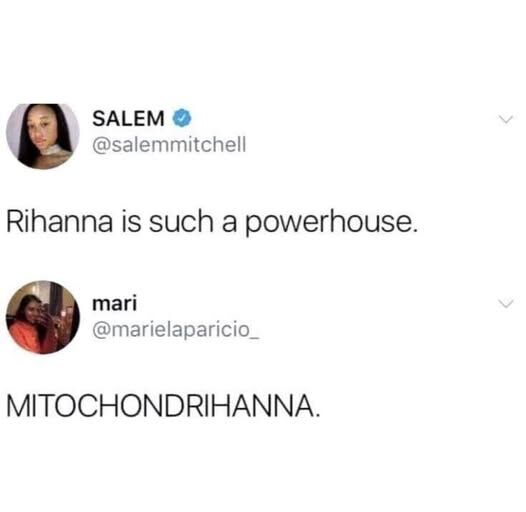Image resolution: width=526 pixels, height=512 pixels.
Task: Open SALEM's profile picture
Action: (43, 136)
